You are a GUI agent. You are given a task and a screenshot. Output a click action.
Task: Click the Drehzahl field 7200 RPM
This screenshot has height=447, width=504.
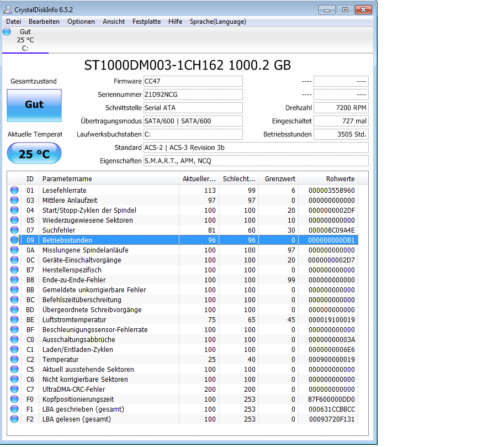341,108
